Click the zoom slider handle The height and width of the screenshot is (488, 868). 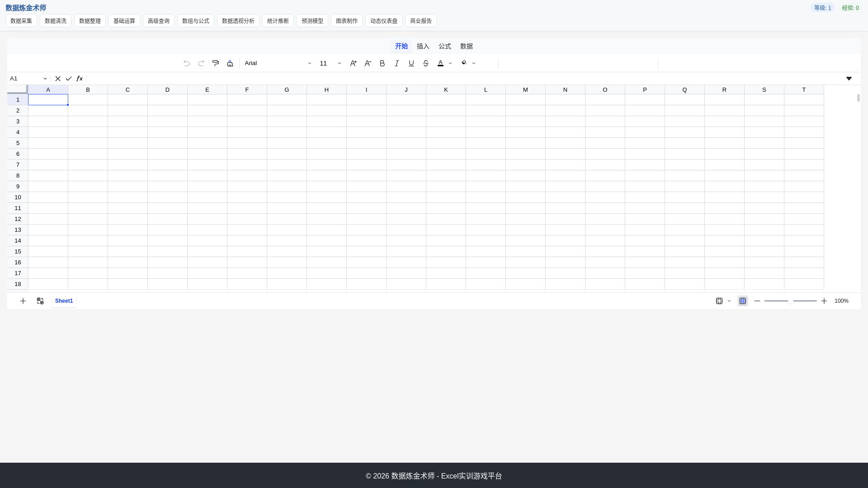790,301
